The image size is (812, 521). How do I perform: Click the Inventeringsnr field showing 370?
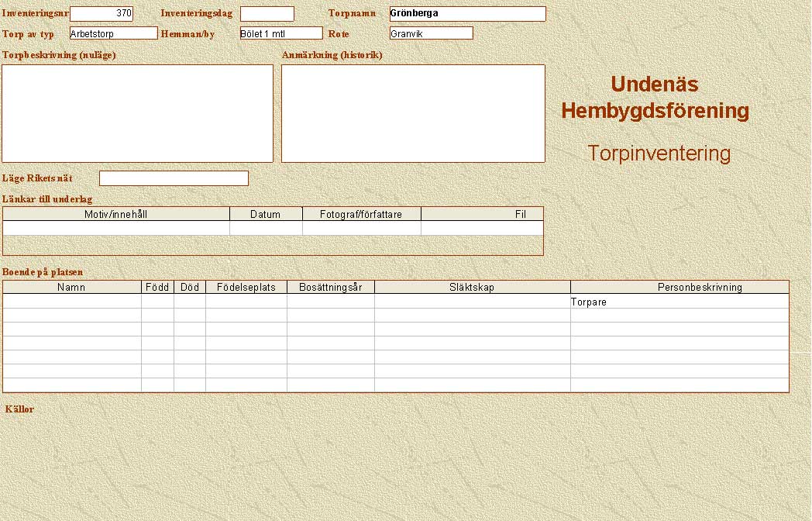[101, 13]
